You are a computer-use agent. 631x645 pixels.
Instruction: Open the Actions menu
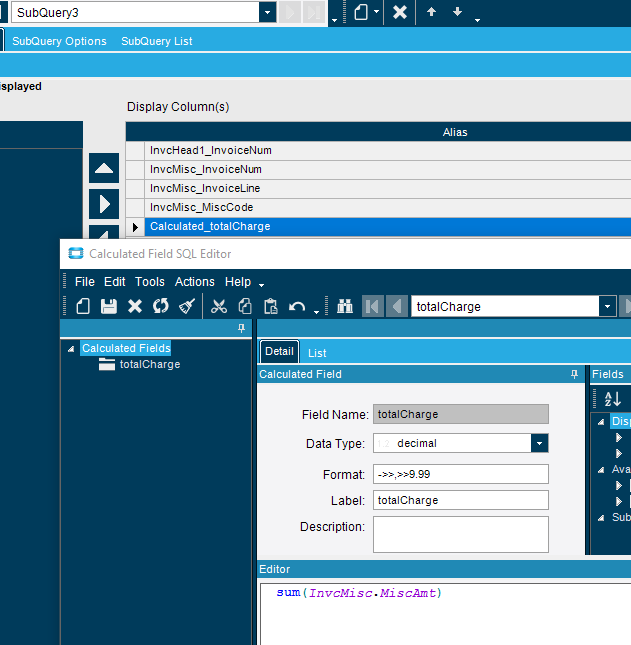pos(195,282)
